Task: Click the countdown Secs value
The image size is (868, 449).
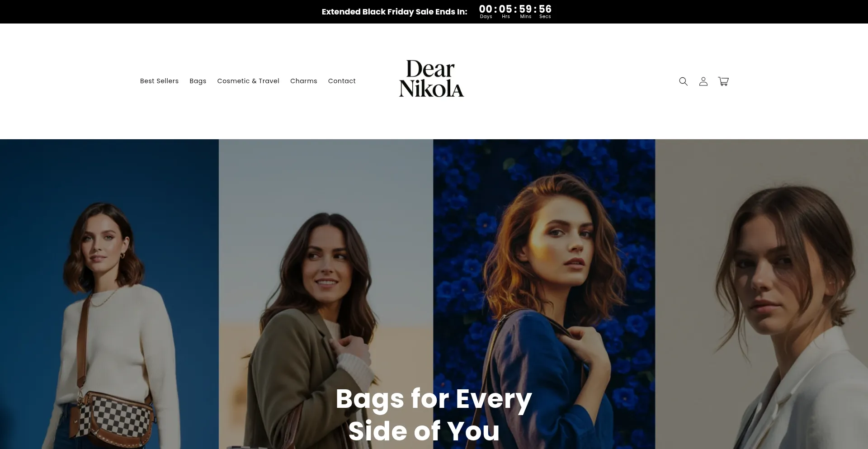Action: [x=545, y=9]
